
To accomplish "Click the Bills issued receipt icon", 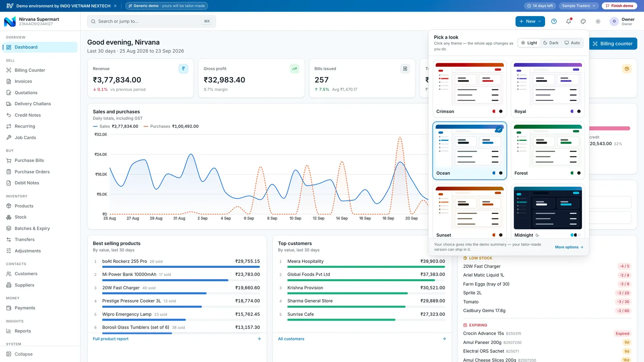I will coord(405,69).
